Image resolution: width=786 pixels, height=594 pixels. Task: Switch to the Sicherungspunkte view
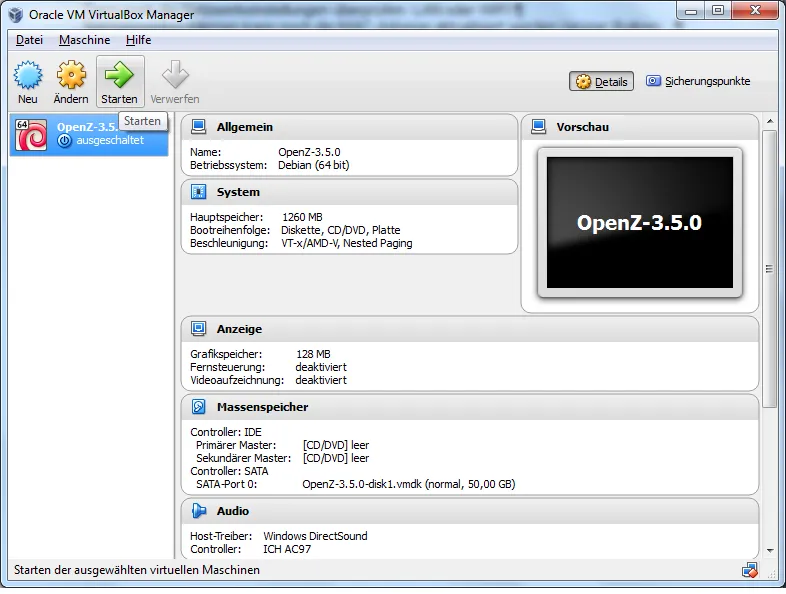coord(698,81)
